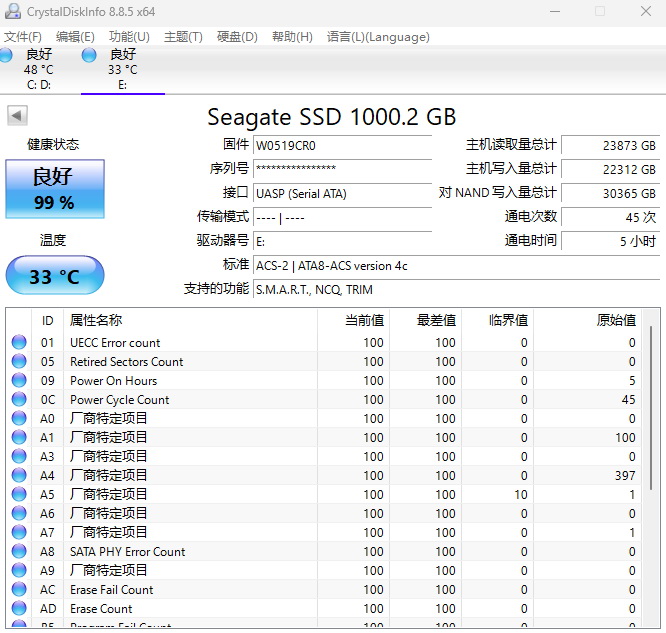This screenshot has width=666, height=633.
Task: Select the Erase Fail Count attribute name
Action: point(112,590)
